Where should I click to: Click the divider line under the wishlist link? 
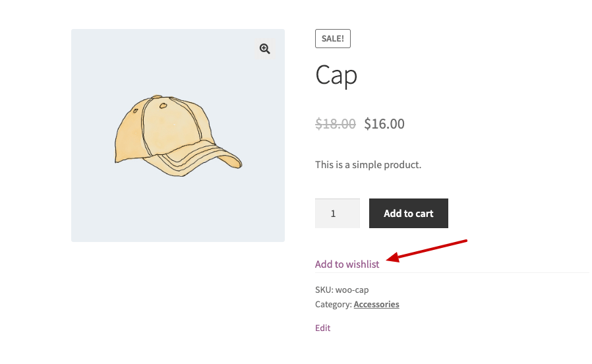(x=452, y=272)
